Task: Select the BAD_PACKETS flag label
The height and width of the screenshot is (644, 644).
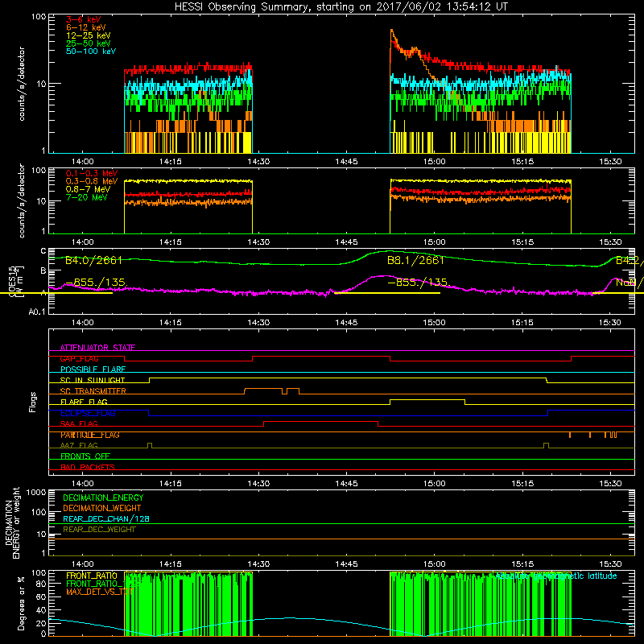Action: [88, 467]
